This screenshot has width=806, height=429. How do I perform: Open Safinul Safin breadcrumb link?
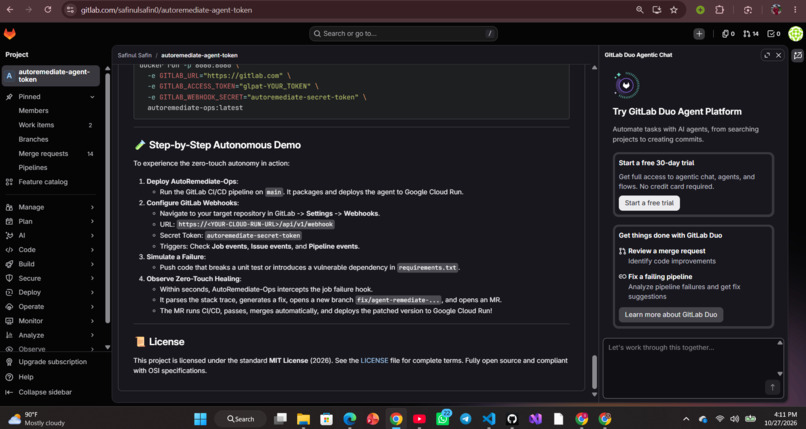[x=134, y=55]
